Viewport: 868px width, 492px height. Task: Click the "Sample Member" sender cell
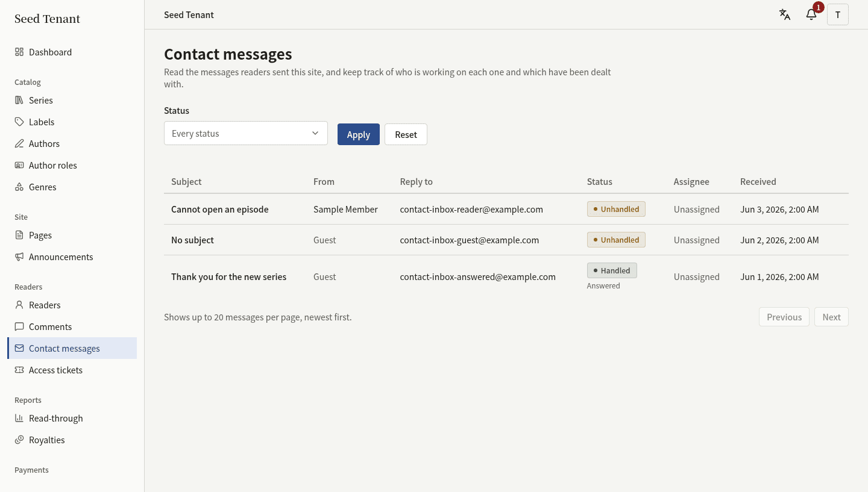click(345, 209)
